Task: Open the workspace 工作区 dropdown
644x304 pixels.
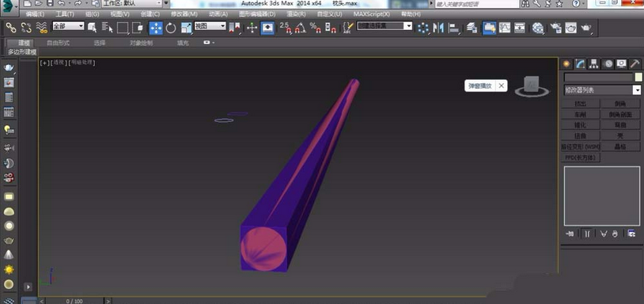Action: [132, 3]
